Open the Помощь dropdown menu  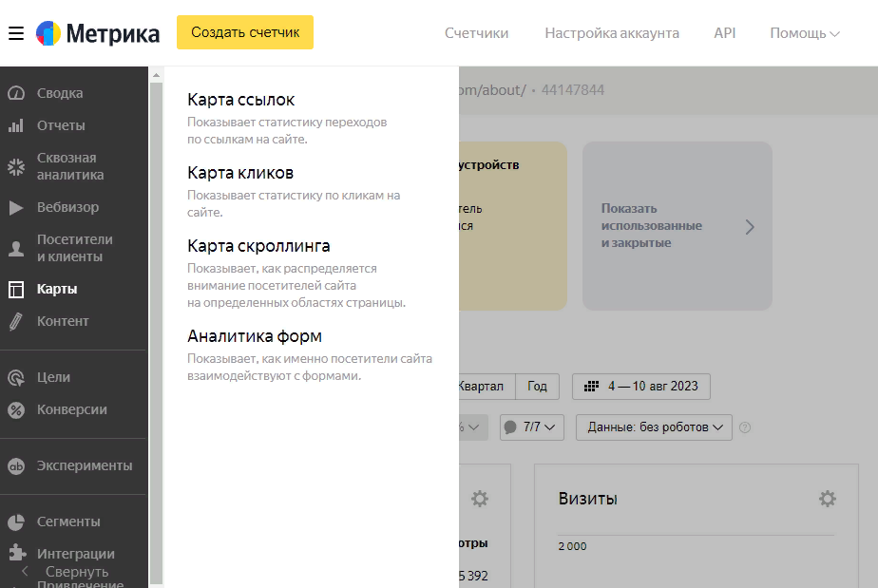tap(803, 33)
